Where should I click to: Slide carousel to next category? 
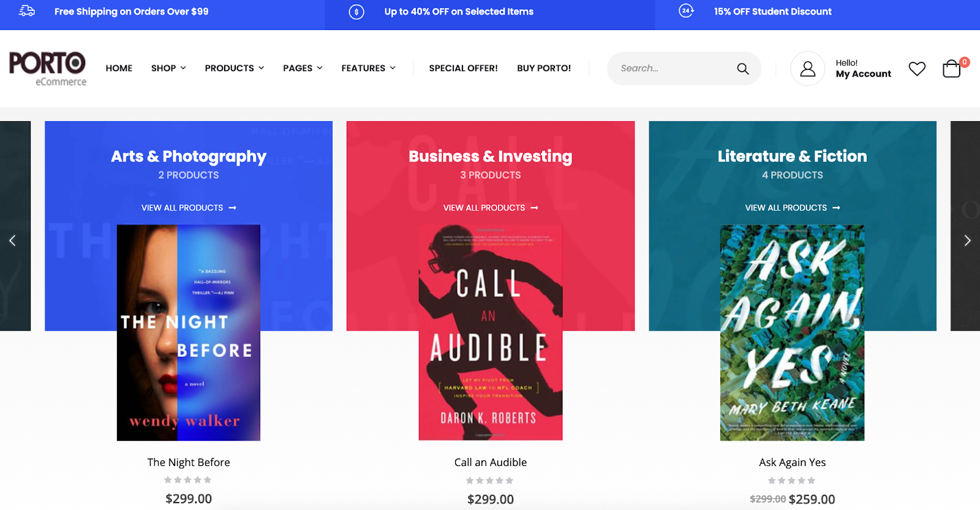point(967,241)
